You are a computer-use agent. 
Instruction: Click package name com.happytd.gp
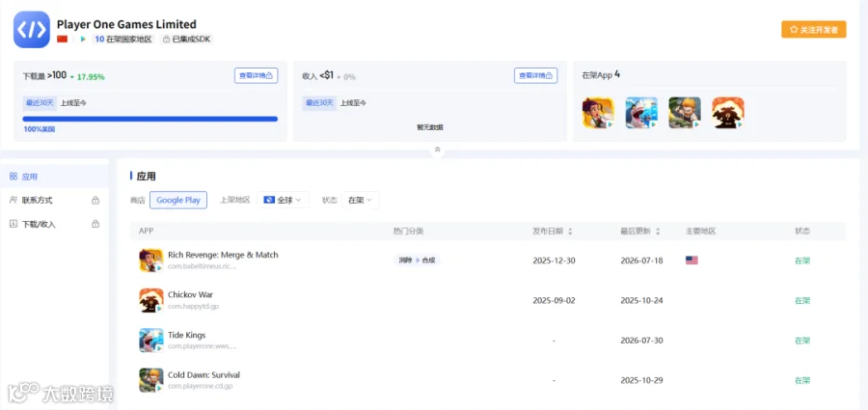(193, 306)
